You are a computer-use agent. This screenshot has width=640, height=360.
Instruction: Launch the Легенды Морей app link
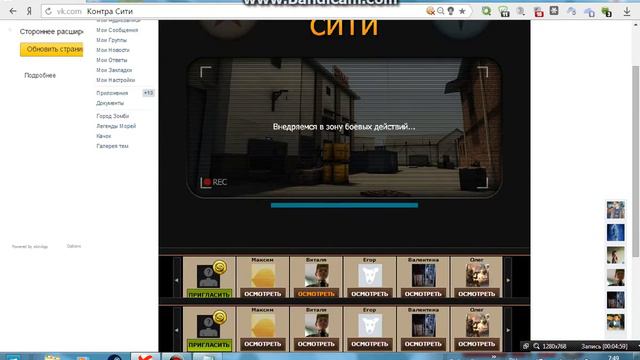point(116,126)
